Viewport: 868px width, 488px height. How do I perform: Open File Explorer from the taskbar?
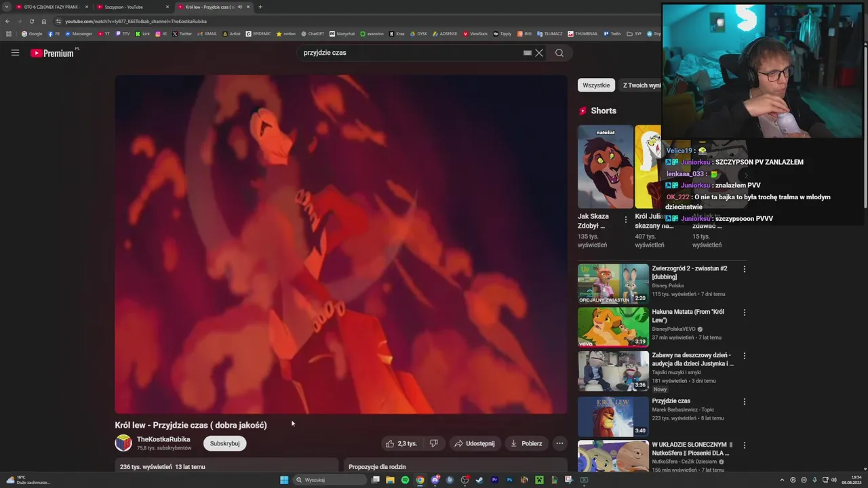coord(390,480)
